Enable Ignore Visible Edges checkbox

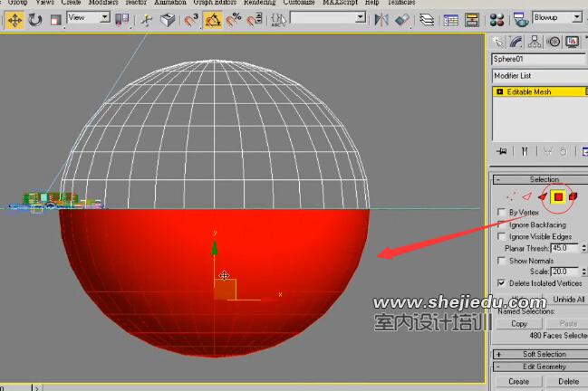click(x=501, y=236)
